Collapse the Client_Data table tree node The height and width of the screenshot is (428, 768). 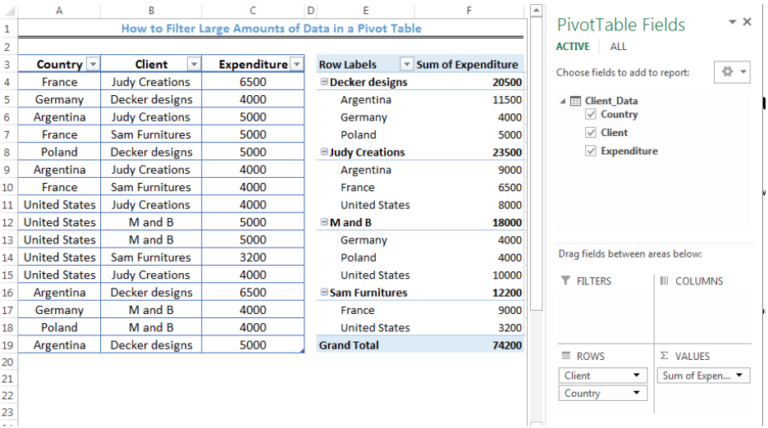(563, 101)
